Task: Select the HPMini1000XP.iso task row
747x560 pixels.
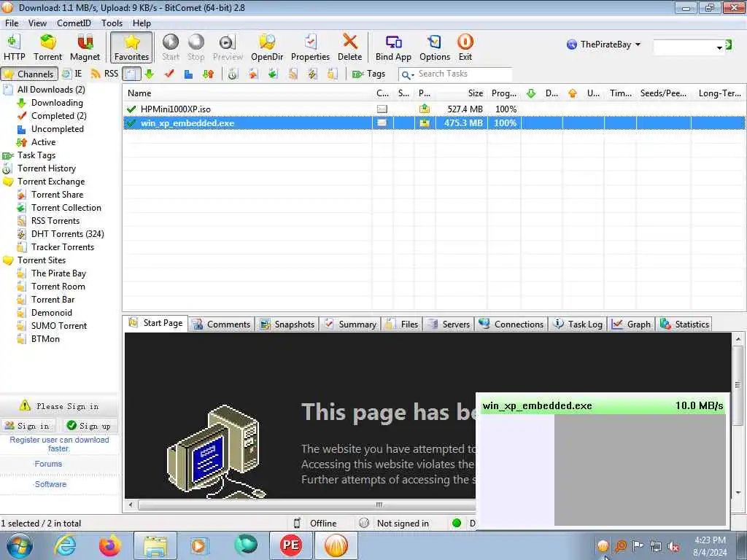Action: (x=434, y=109)
